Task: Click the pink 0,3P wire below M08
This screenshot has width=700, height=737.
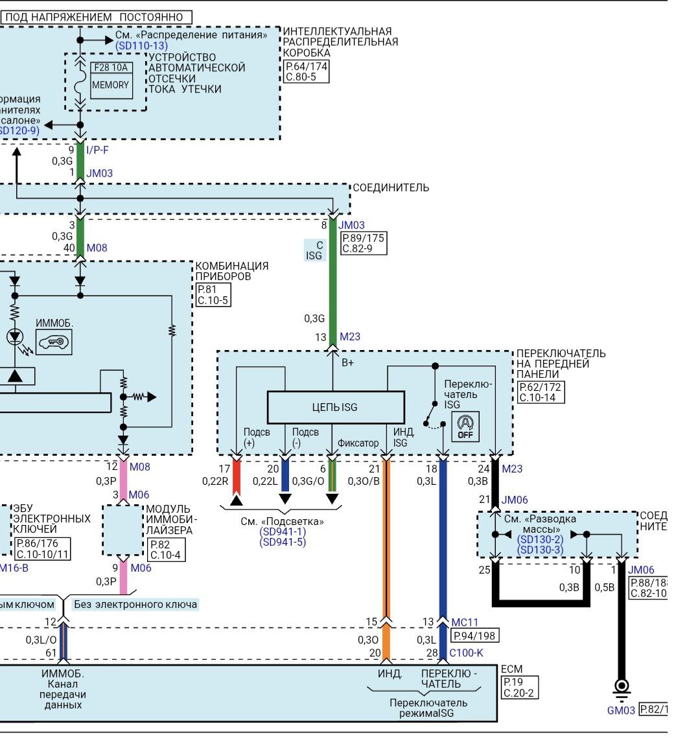Action: [x=123, y=480]
